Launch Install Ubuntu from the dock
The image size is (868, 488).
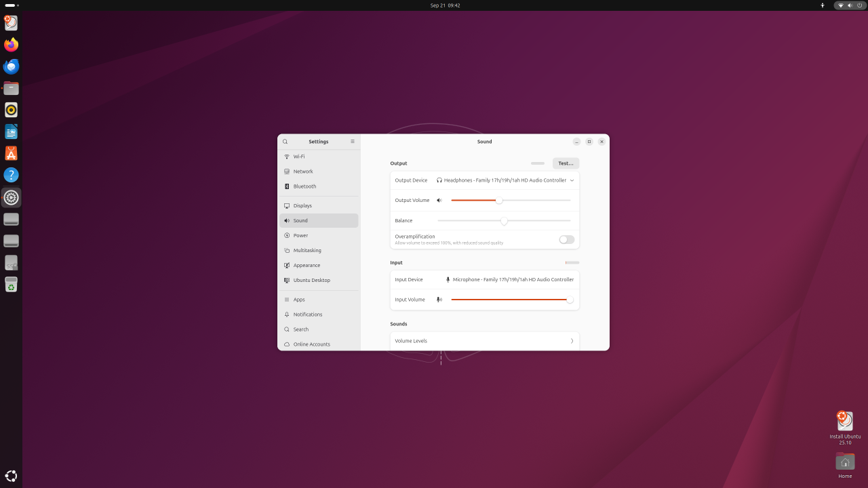pos(11,23)
